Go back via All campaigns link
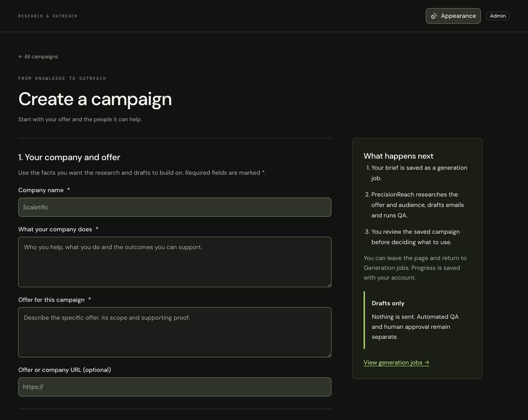Image resolution: width=528 pixels, height=420 pixels. point(38,56)
